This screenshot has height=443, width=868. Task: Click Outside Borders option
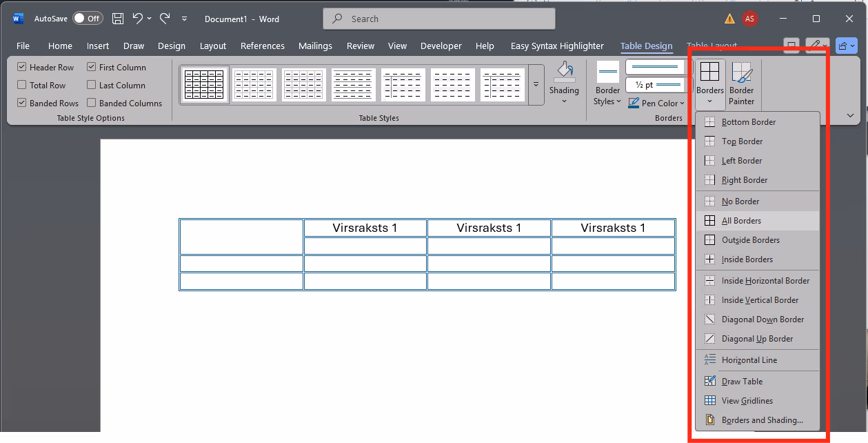tap(750, 240)
